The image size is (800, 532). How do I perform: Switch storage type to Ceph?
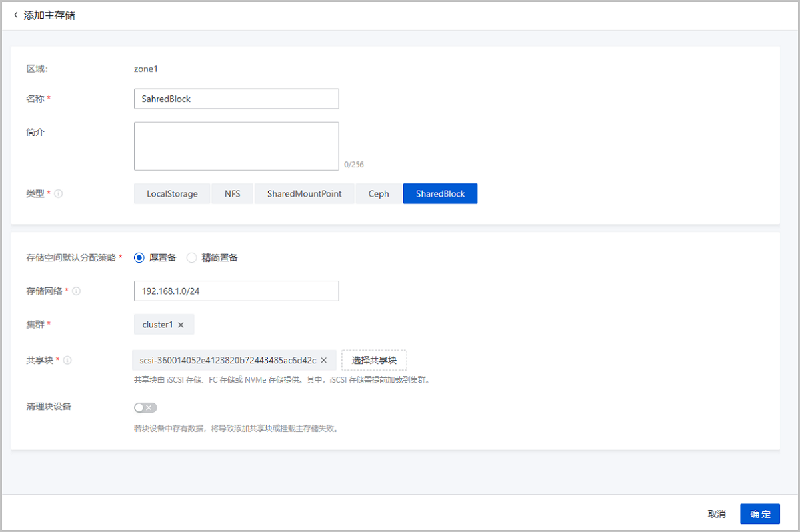coord(378,193)
